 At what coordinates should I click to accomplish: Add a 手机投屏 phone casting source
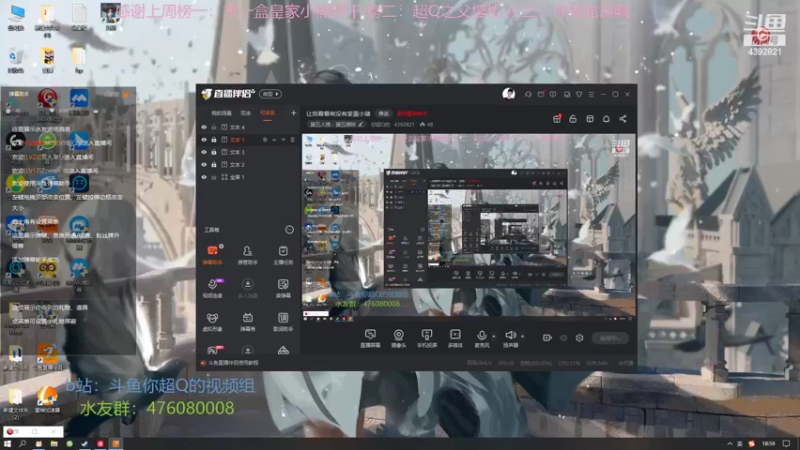pyautogui.click(x=427, y=338)
